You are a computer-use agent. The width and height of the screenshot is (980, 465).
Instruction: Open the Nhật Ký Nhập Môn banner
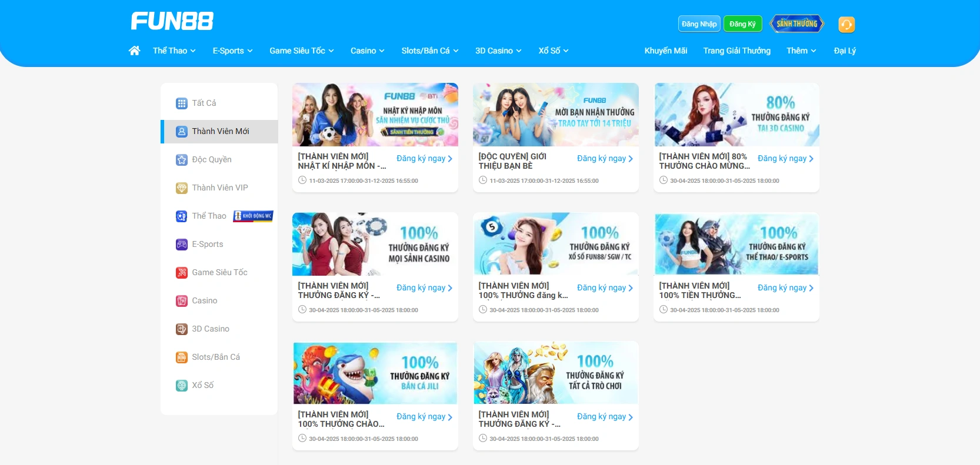coord(375,115)
